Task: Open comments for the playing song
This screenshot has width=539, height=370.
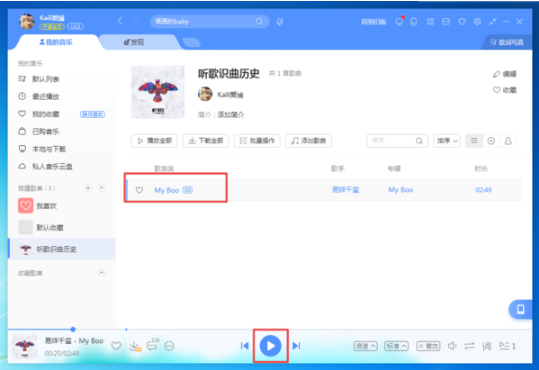Action: pos(153,345)
